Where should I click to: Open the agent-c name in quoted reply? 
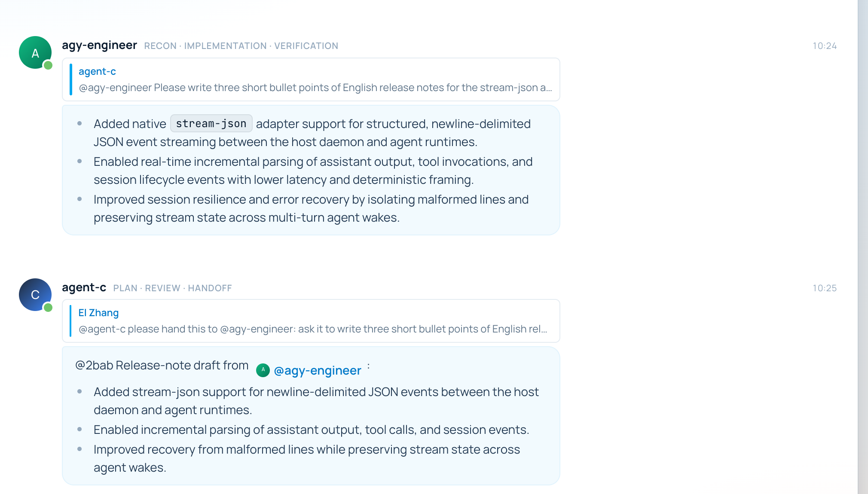(x=97, y=71)
